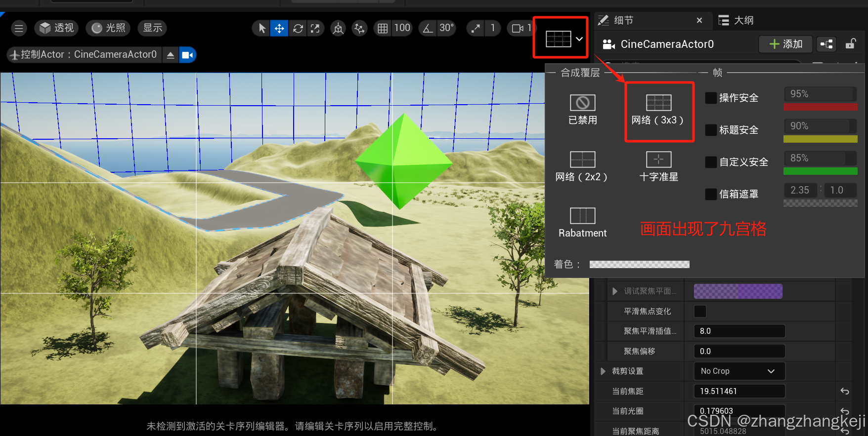868x436 pixels.
Task: Enable the 标题安全 title safe checkbox
Action: [711, 130]
